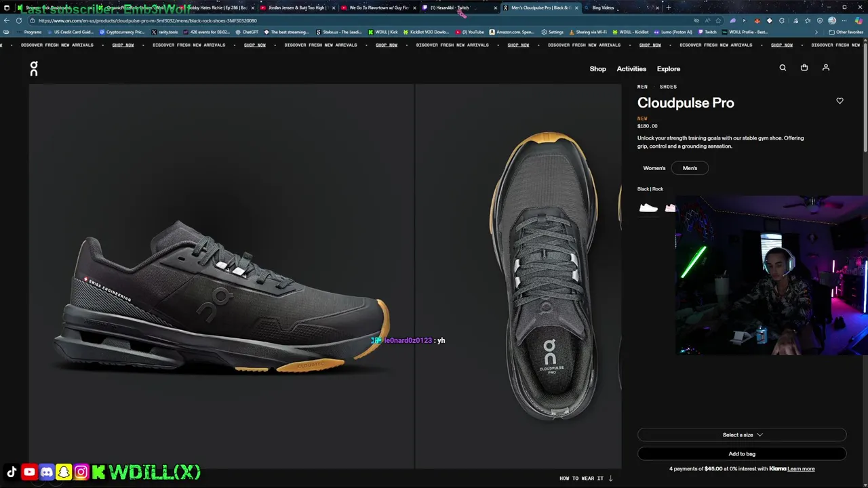
Task: Reload the page with refresh icon
Action: 19,20
